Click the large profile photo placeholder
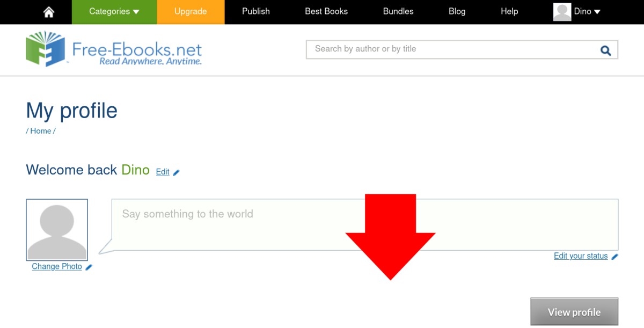 [x=57, y=230]
